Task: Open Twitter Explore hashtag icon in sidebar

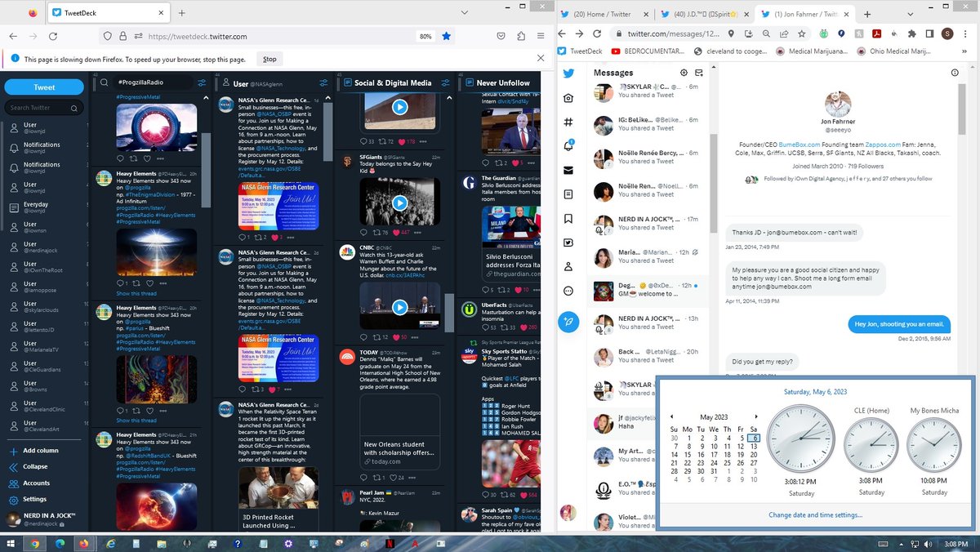Action: pyautogui.click(x=568, y=122)
